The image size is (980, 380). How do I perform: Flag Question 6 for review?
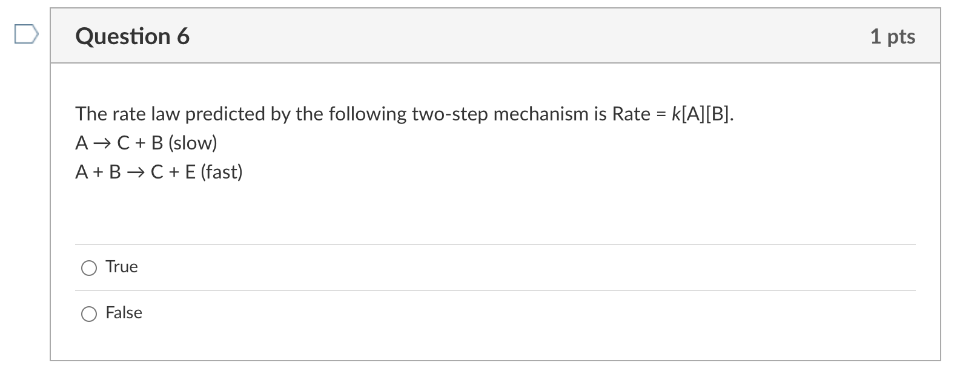tap(27, 35)
